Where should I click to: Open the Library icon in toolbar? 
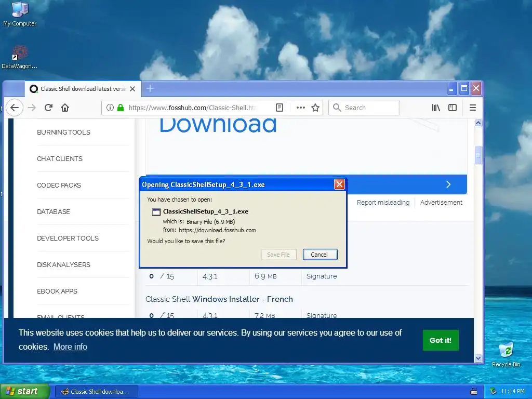(x=436, y=108)
